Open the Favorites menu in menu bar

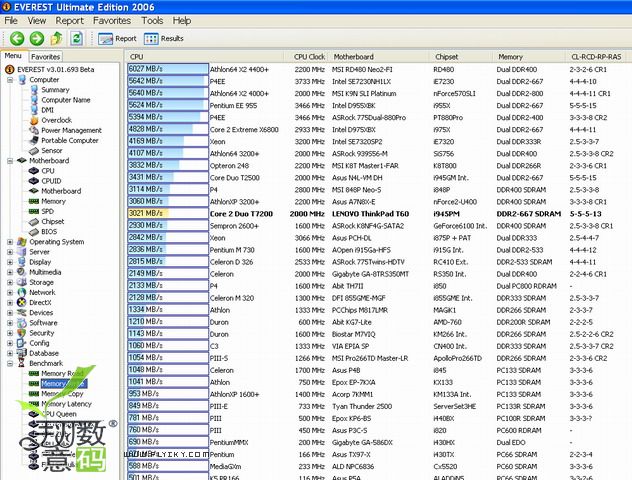click(111, 20)
